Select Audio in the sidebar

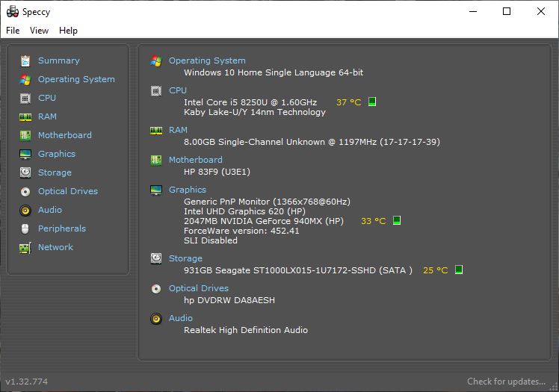coord(50,210)
